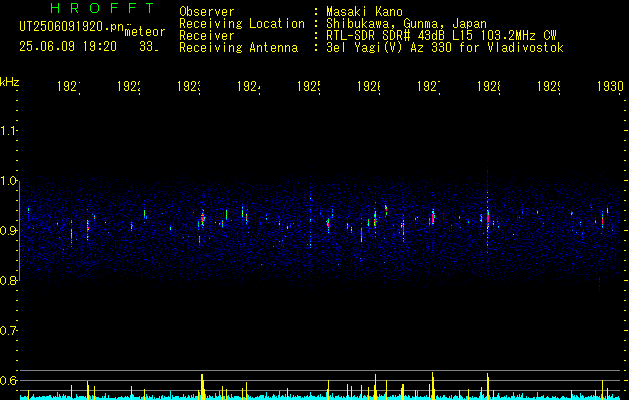Click the 0.6 frequency axis label
The height and width of the screenshot is (400, 629).
pyautogui.click(x=8, y=380)
